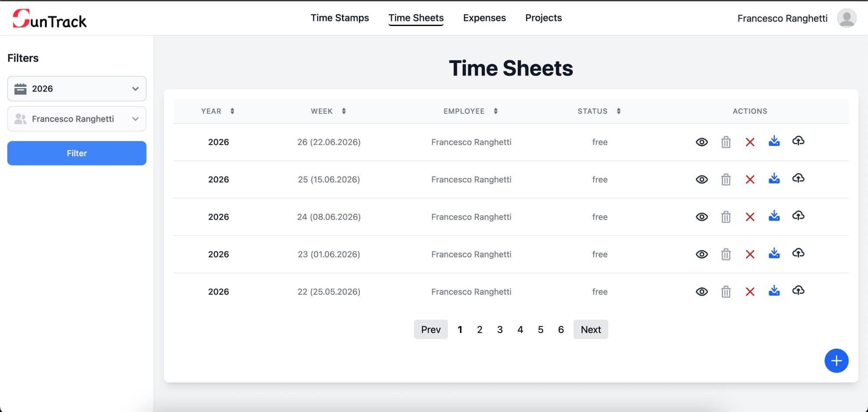Screen dimensions: 868x412
Task: Jump to page 4
Action: [x=520, y=330]
